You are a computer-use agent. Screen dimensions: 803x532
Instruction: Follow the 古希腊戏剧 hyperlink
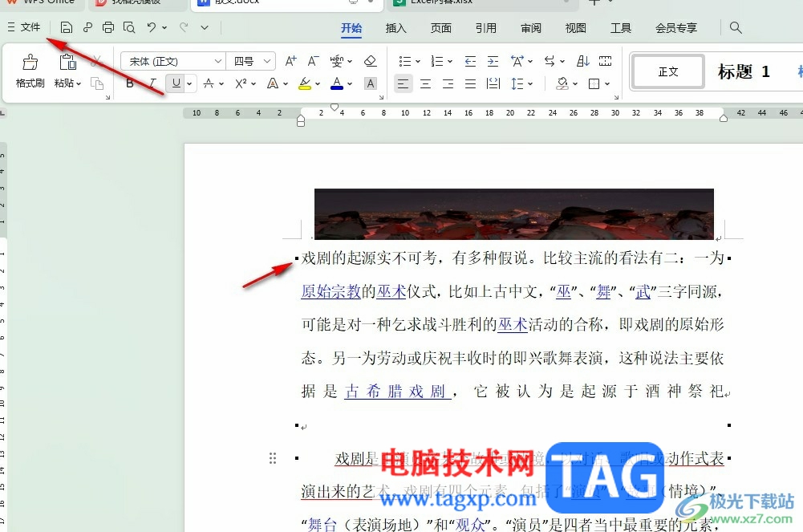[397, 392]
